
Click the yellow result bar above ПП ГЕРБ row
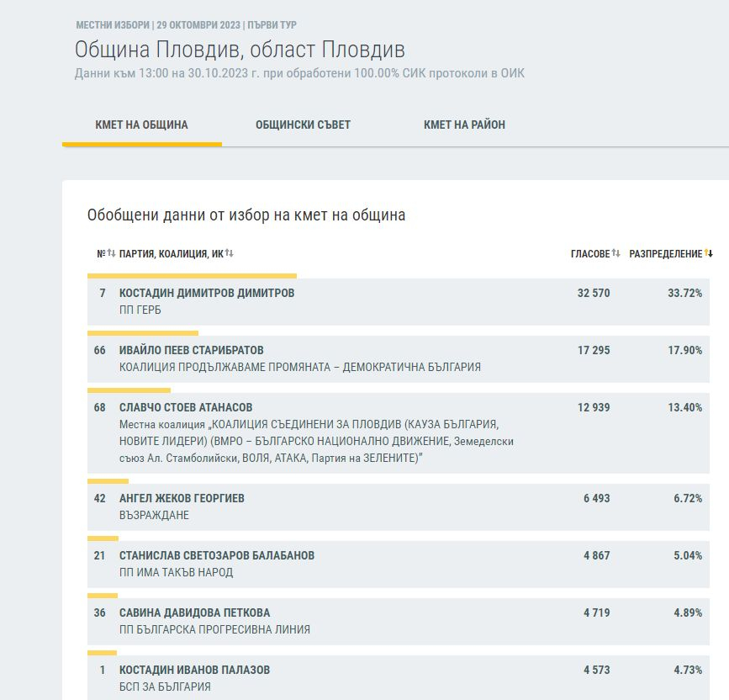192,276
